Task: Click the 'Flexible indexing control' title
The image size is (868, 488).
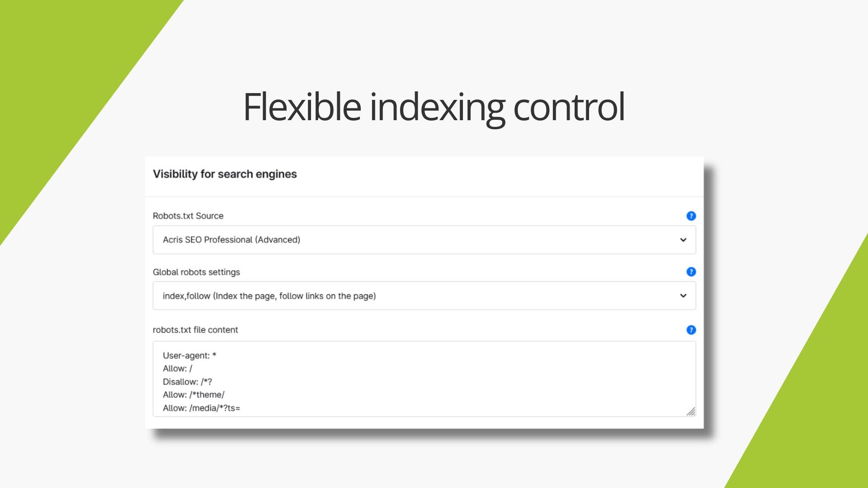Action: tap(434, 107)
